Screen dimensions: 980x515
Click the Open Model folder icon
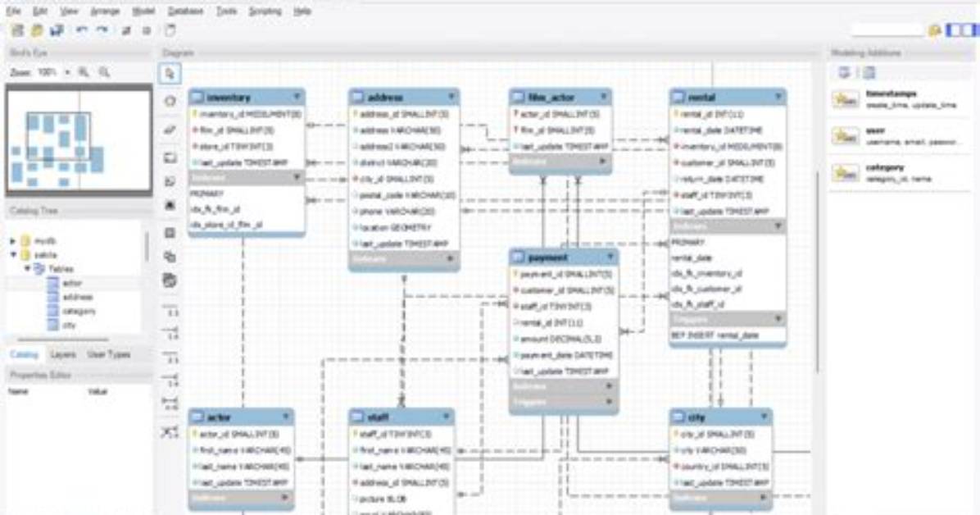tap(38, 30)
